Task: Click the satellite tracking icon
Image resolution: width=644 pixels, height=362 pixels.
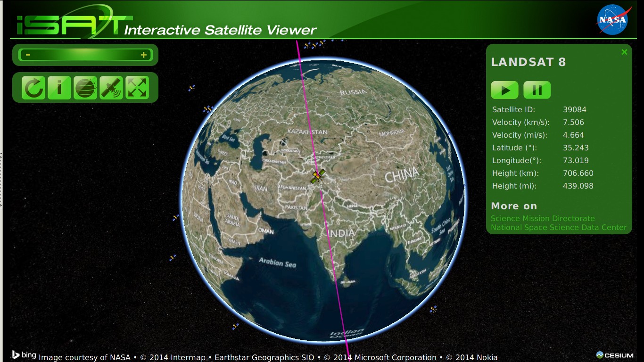Action: pos(110,87)
